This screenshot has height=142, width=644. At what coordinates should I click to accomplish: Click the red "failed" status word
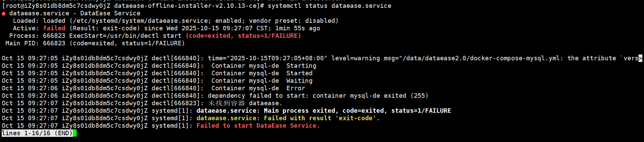54,28
